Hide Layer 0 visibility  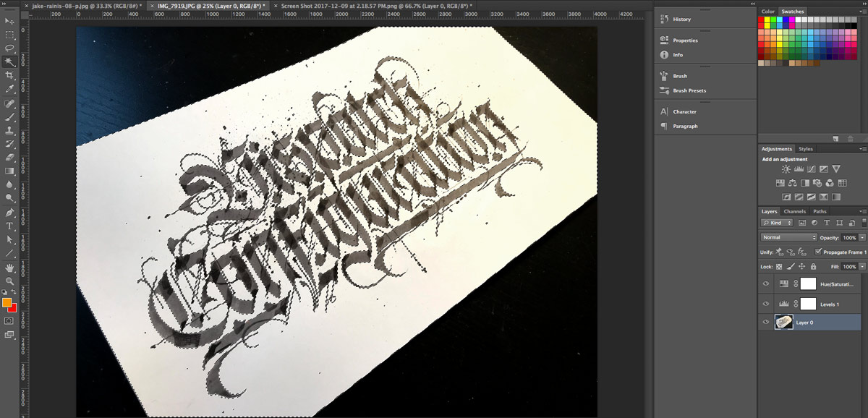[766, 323]
